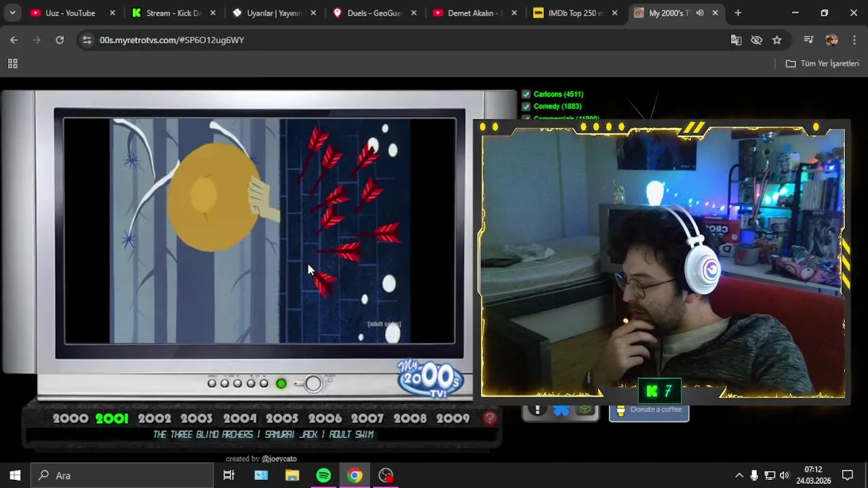The image size is (868, 488).
Task: Open the apps grid in bookmarks bar
Action: [x=12, y=64]
